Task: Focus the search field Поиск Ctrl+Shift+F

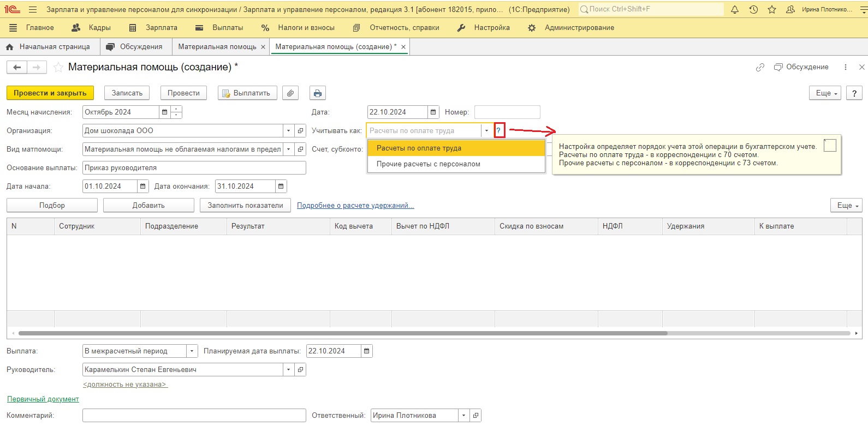Action: (x=651, y=9)
